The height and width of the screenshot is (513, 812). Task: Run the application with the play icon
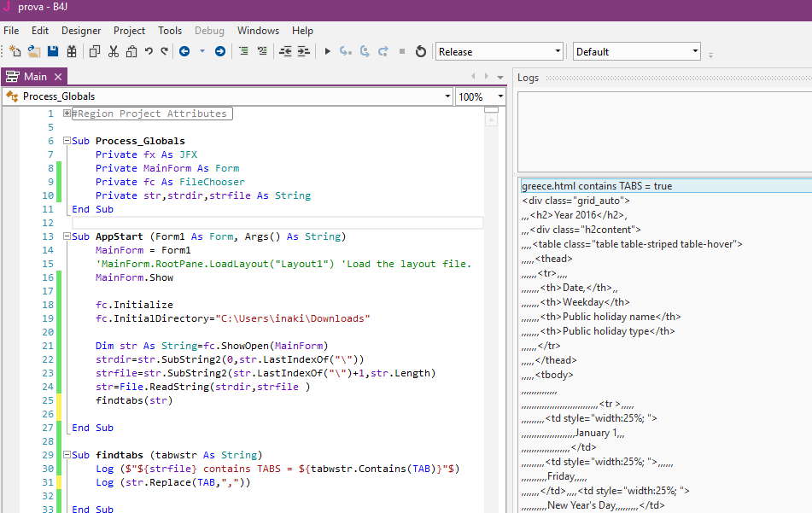click(x=328, y=51)
